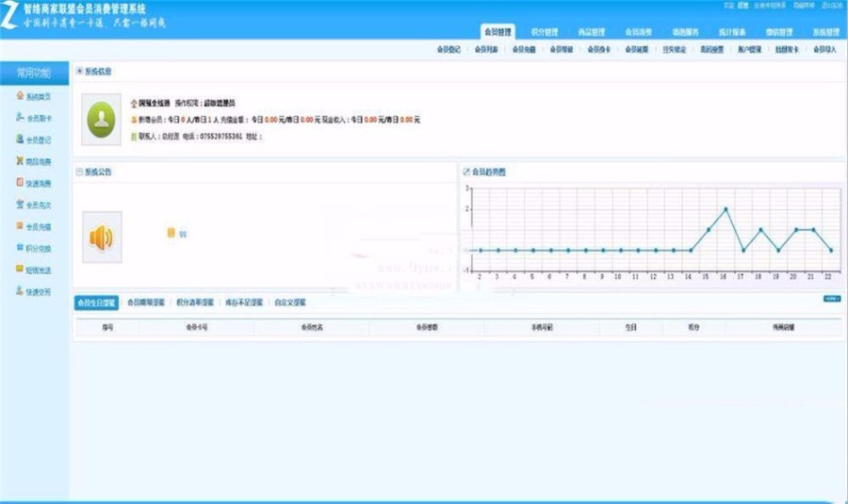Click 会员列表 in the submenu bar
This screenshot has height=504, width=848.
point(486,49)
